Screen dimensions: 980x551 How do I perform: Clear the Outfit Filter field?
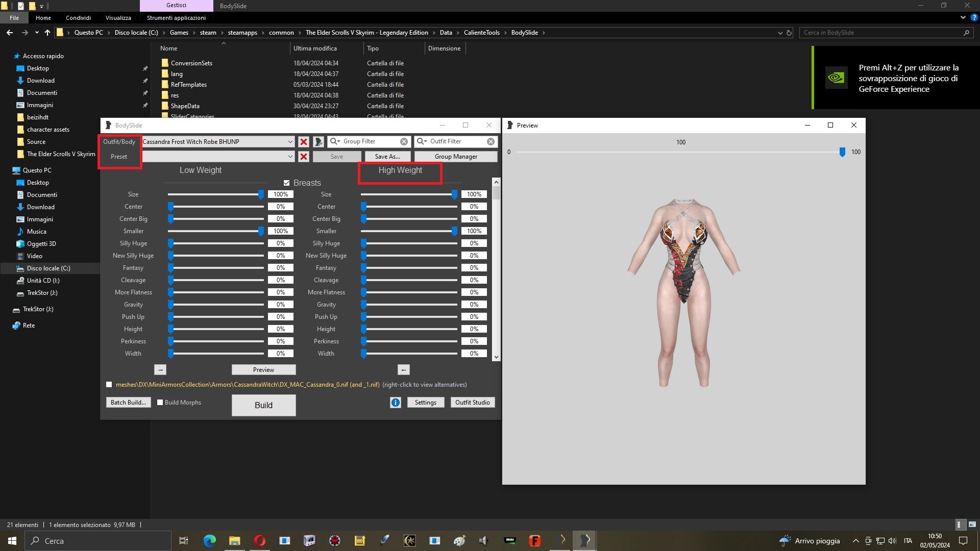pyautogui.click(x=491, y=142)
